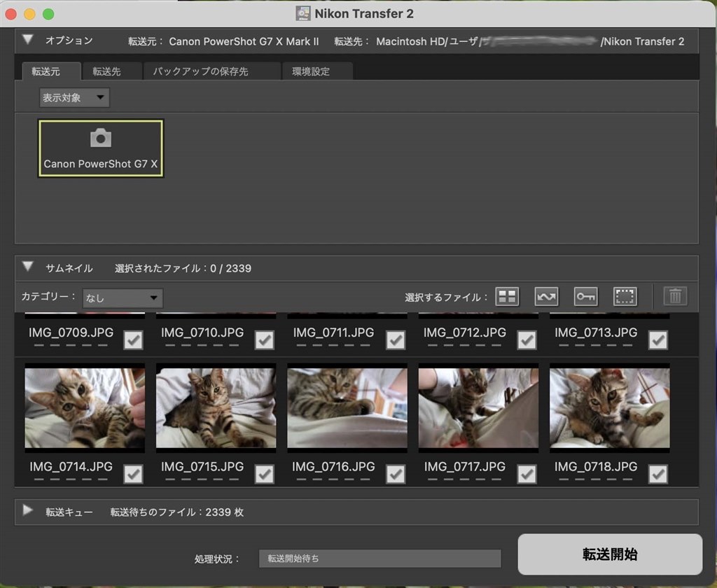Click the IMG_0710.JPG file name

click(x=202, y=332)
